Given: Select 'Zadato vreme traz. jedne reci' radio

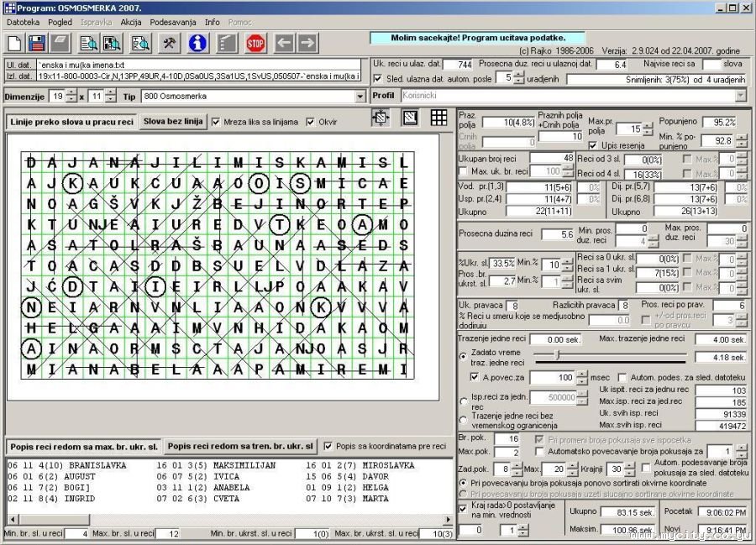Looking at the screenshot, I should [465, 356].
